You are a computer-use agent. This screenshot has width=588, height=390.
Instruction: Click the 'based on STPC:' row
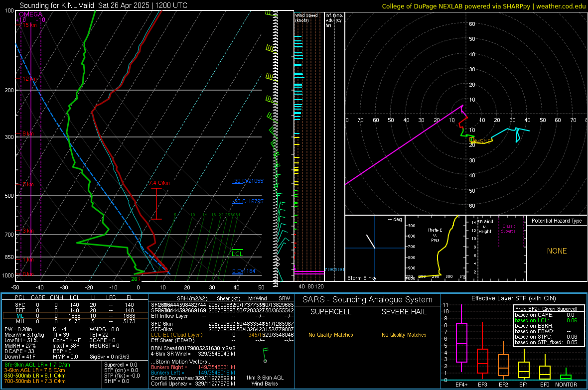click(x=546, y=337)
